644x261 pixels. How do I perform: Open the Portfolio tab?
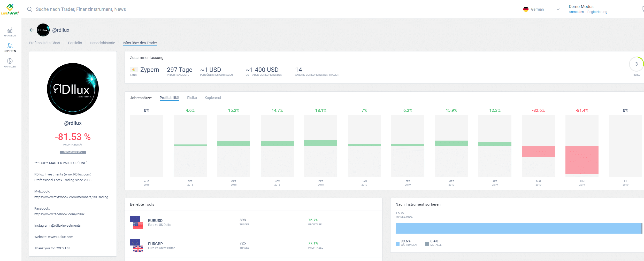pyautogui.click(x=75, y=43)
